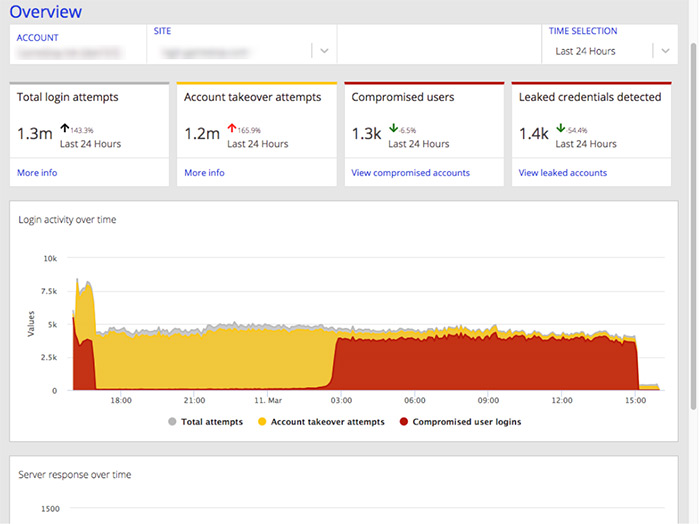Click the Overview page heading

[x=45, y=12]
